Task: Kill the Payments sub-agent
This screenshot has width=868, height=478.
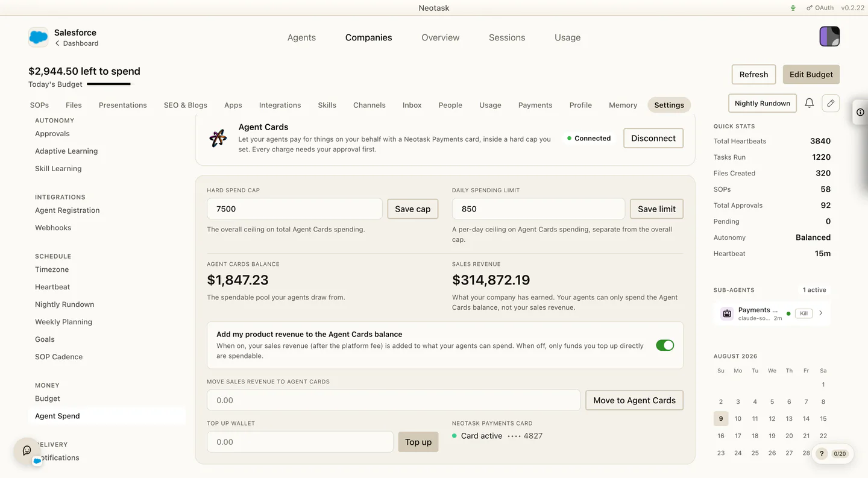Action: point(804,313)
